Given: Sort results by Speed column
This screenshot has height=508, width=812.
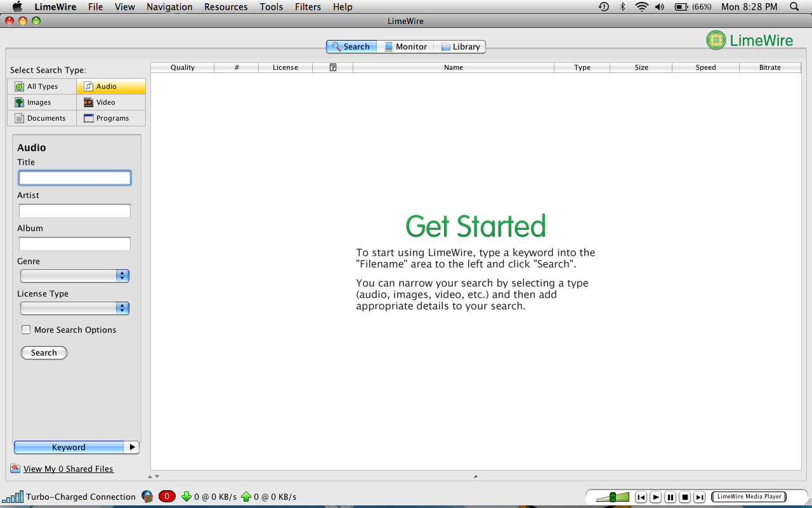Looking at the screenshot, I should click(x=706, y=67).
